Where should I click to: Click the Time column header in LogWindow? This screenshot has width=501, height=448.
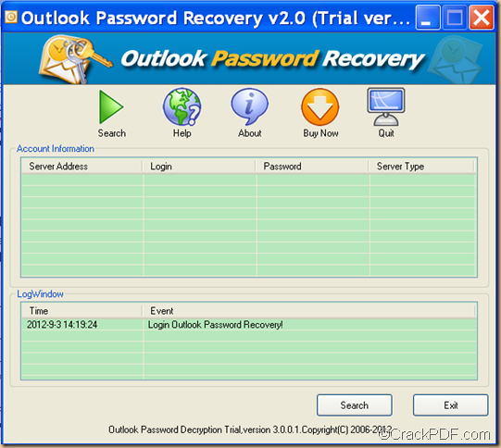(81, 311)
